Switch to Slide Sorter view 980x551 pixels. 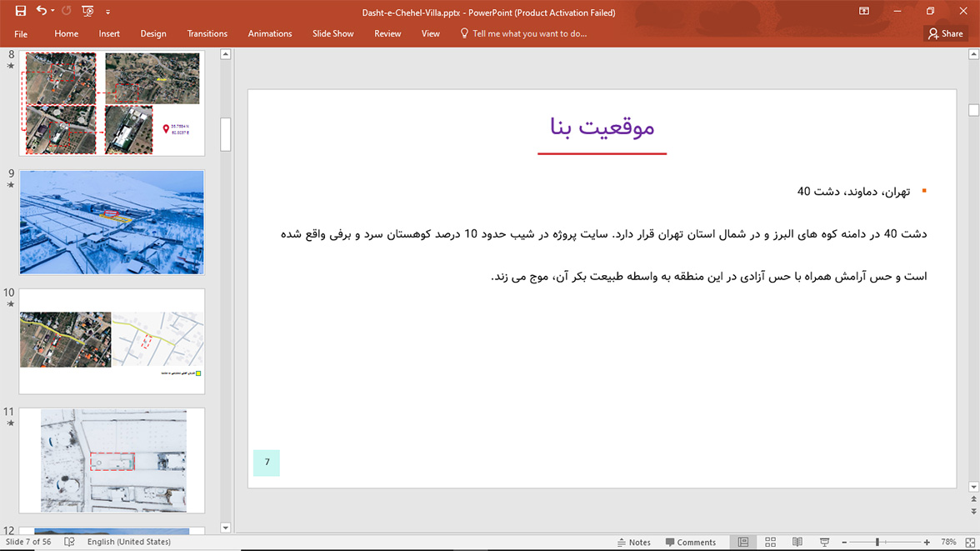770,542
